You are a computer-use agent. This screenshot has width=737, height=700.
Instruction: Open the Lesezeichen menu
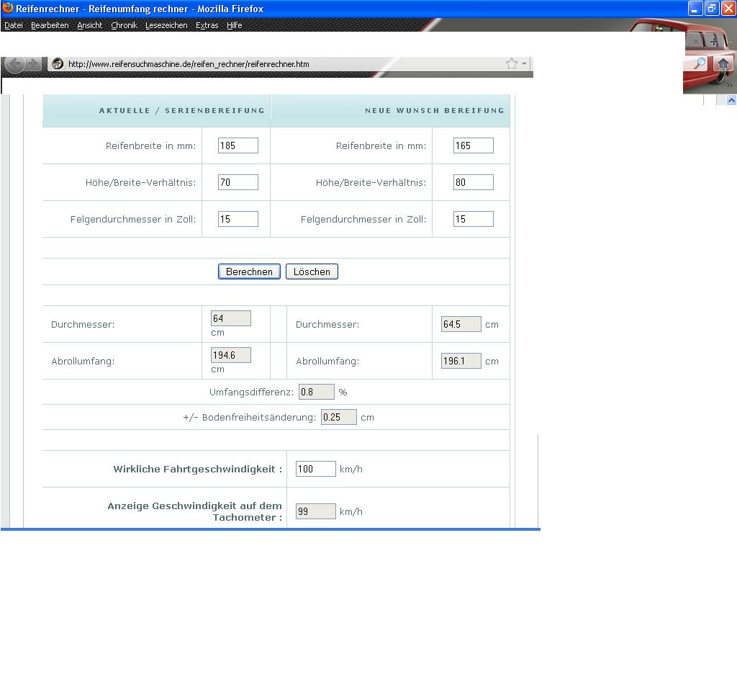pyautogui.click(x=166, y=25)
